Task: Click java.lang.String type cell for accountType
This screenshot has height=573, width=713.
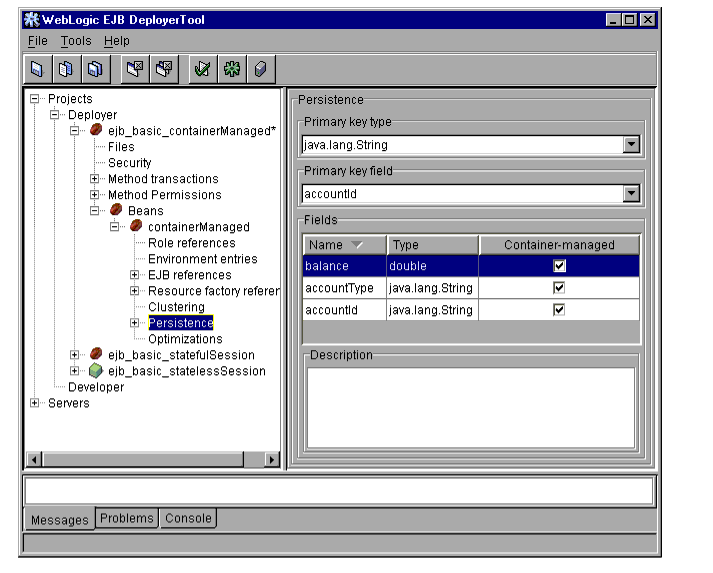Action: click(x=433, y=288)
